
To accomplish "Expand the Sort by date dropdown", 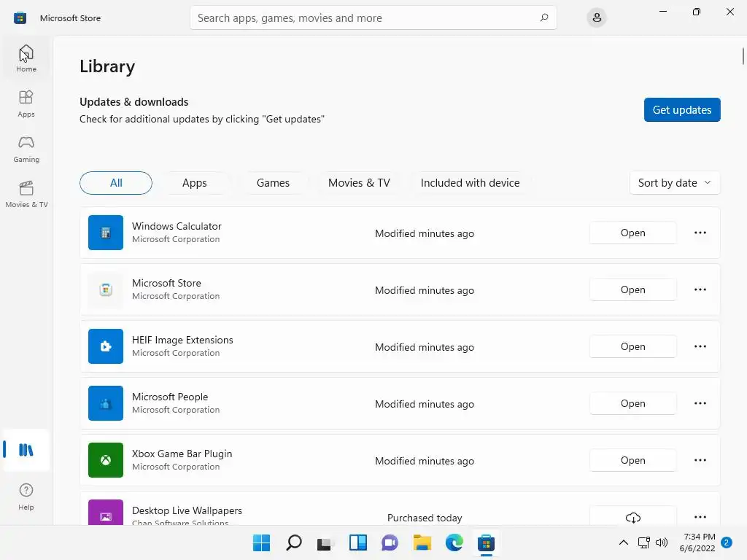I will tap(675, 183).
